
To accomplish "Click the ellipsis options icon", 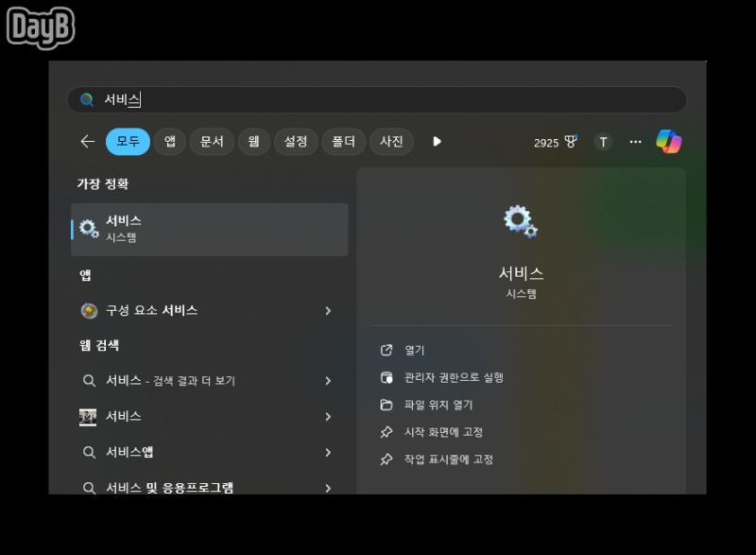I will point(635,141).
